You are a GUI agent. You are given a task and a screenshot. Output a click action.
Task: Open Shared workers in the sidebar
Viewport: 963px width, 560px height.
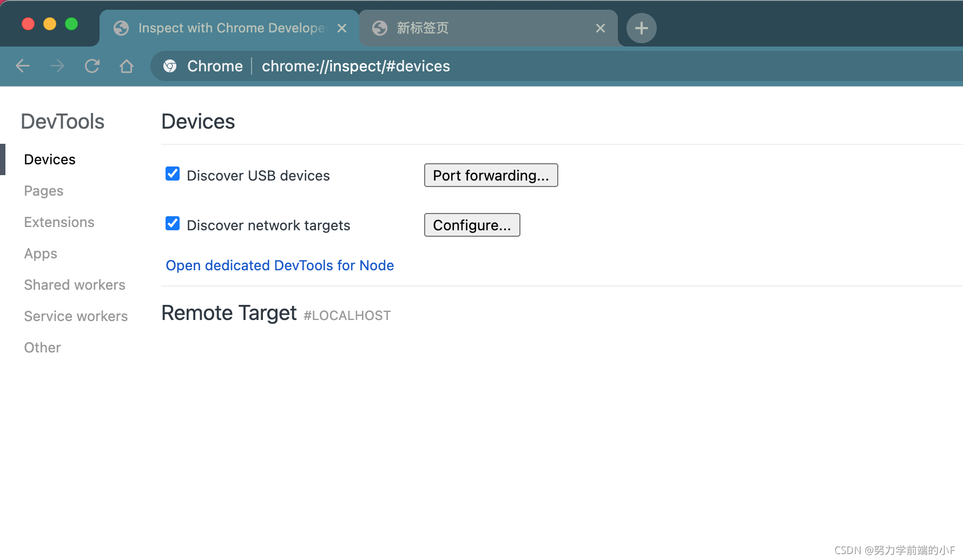(x=75, y=285)
